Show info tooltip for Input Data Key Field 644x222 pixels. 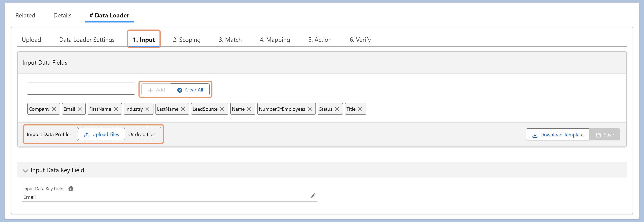click(x=71, y=189)
